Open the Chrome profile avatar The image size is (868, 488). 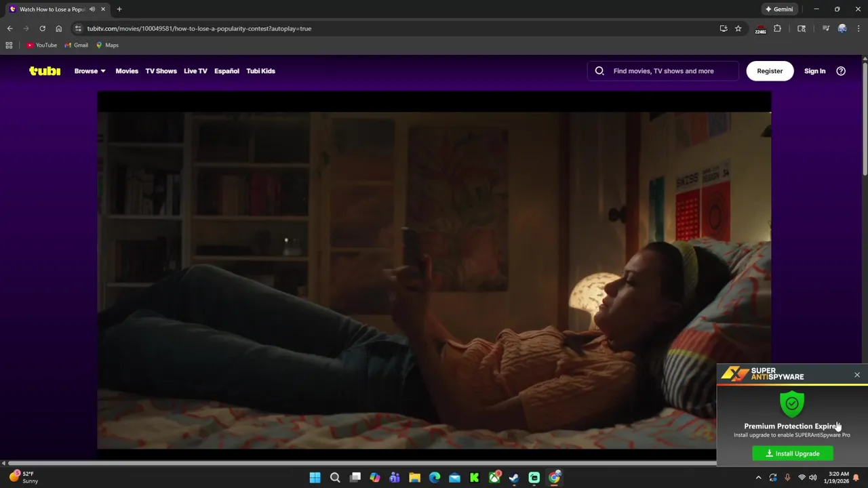(842, 28)
